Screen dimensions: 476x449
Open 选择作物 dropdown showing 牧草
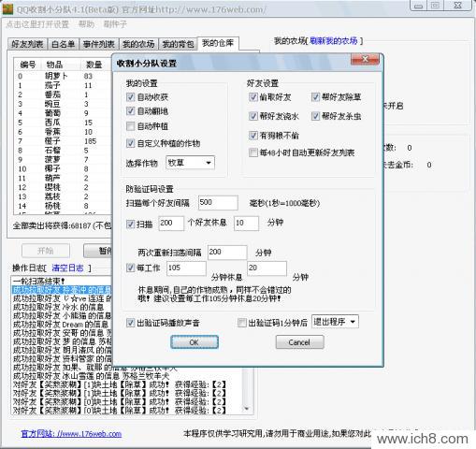point(190,163)
